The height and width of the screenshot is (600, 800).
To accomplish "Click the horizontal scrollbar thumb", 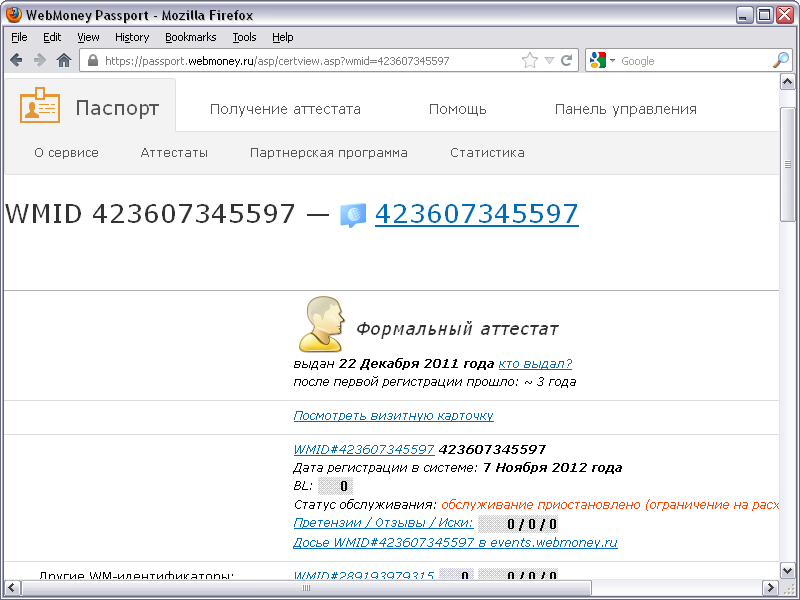I will (x=306, y=587).
